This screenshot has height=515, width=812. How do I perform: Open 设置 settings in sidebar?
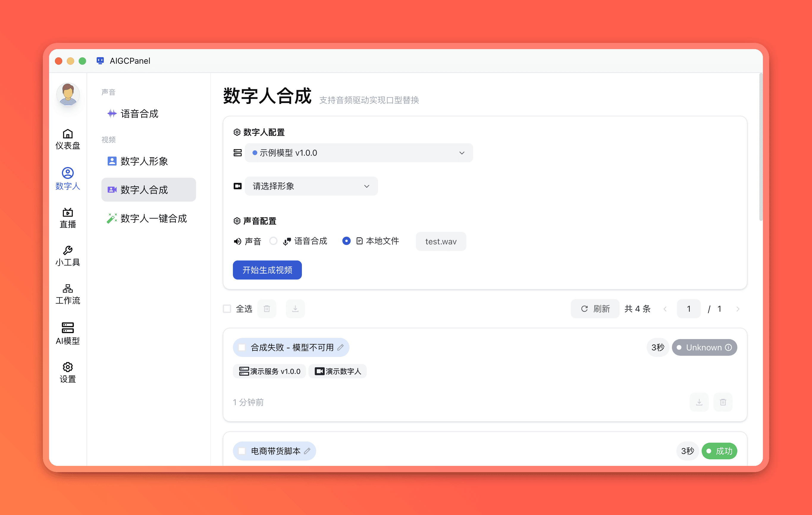point(68,373)
